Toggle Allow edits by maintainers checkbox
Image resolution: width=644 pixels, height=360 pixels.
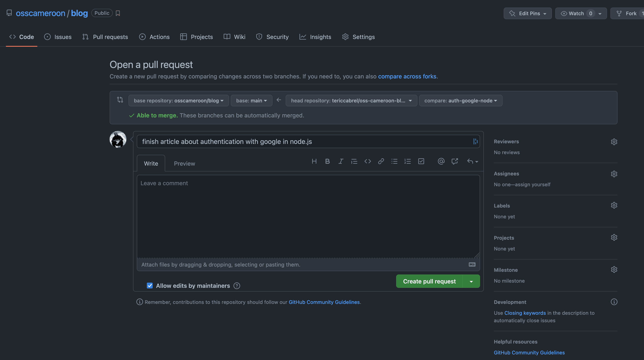coord(150,285)
